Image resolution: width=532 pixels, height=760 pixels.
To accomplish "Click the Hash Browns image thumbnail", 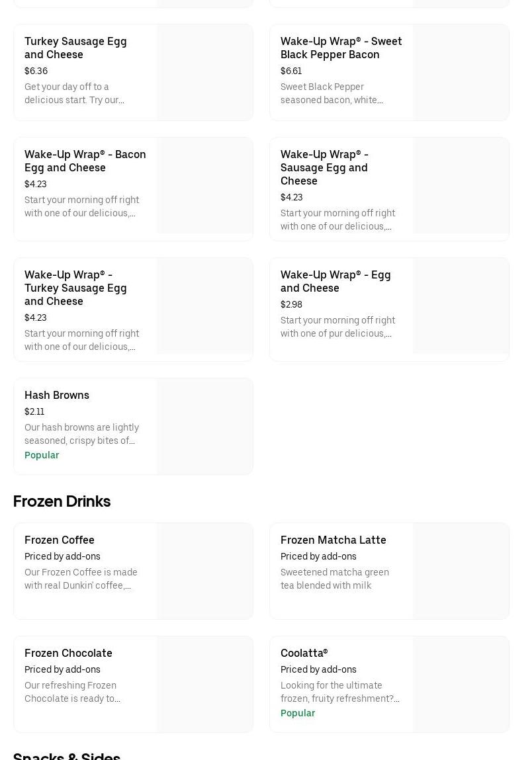I will coord(204,426).
